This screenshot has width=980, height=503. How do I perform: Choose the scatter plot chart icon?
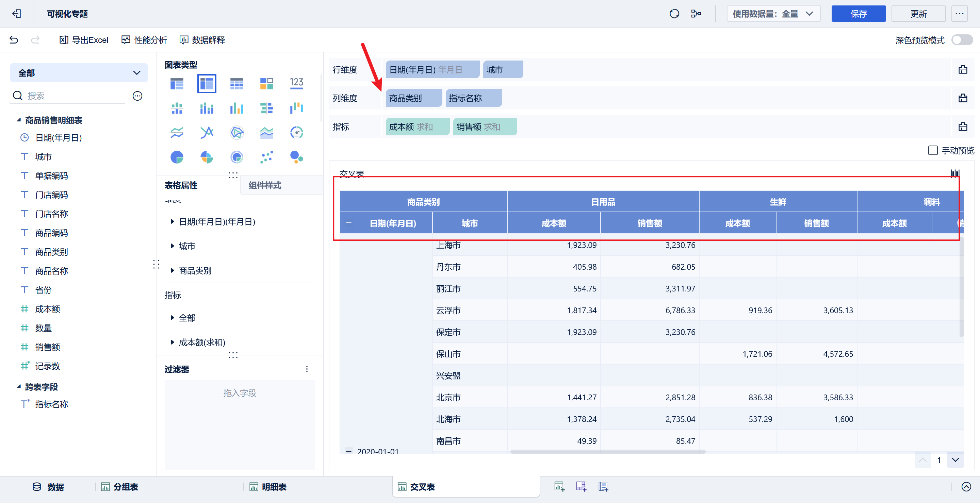[266, 157]
